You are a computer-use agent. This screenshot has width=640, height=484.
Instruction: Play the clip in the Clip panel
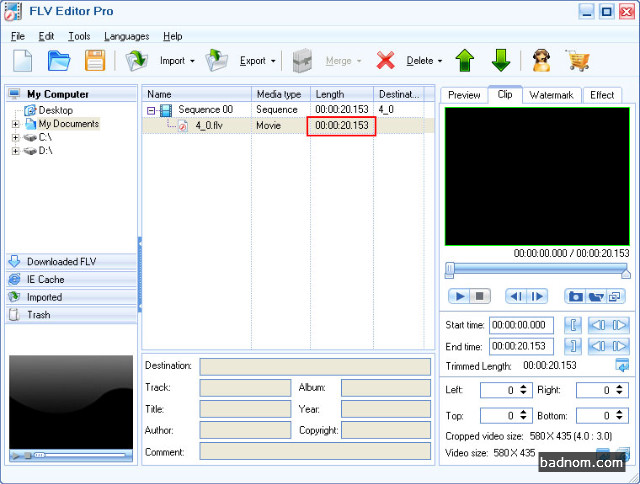pyautogui.click(x=460, y=296)
